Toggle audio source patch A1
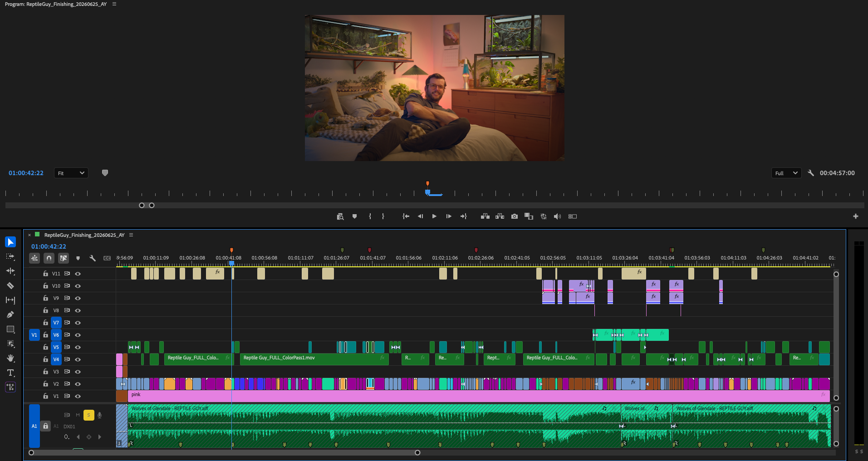The height and width of the screenshot is (461, 868). [34, 426]
